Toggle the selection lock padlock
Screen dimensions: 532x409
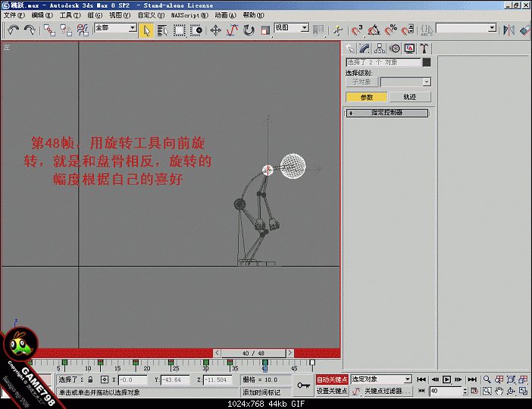[90, 379]
